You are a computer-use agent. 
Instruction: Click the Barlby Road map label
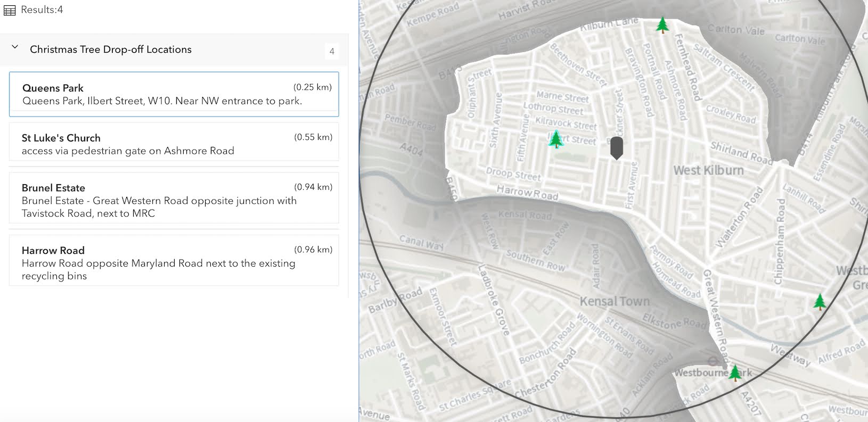coord(395,300)
